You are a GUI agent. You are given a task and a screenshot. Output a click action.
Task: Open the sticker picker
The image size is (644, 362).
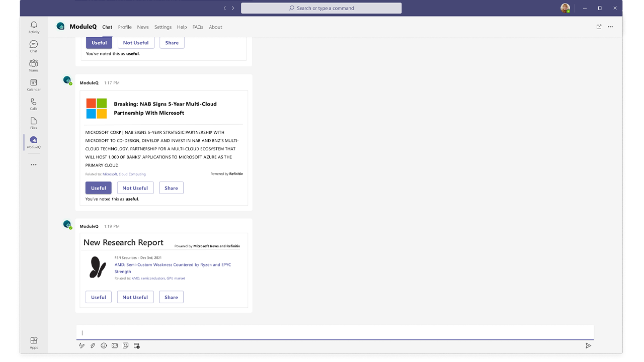(x=126, y=345)
